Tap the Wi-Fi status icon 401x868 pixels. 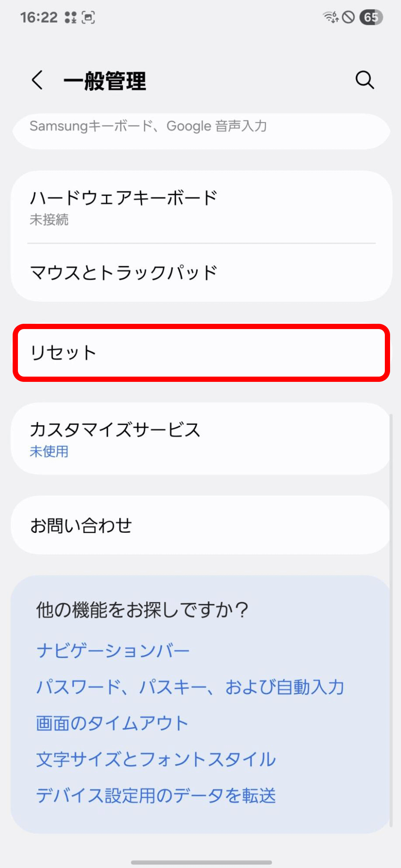[331, 17]
